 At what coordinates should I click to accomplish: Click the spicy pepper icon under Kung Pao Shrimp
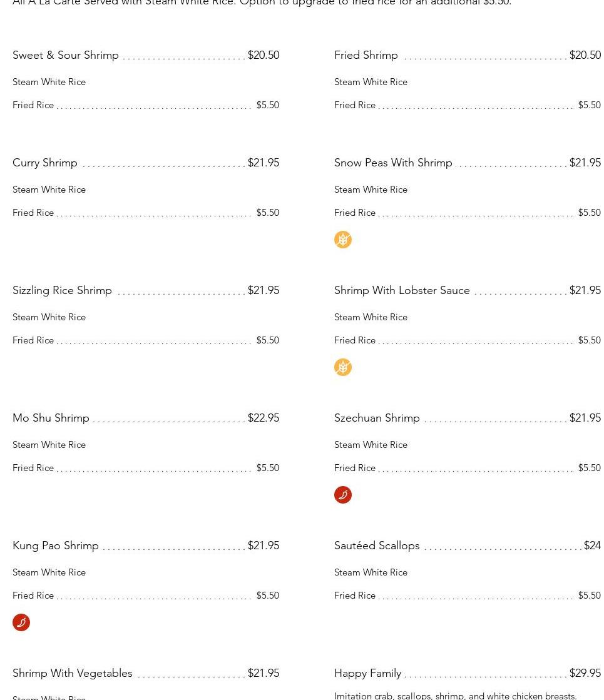21,622
